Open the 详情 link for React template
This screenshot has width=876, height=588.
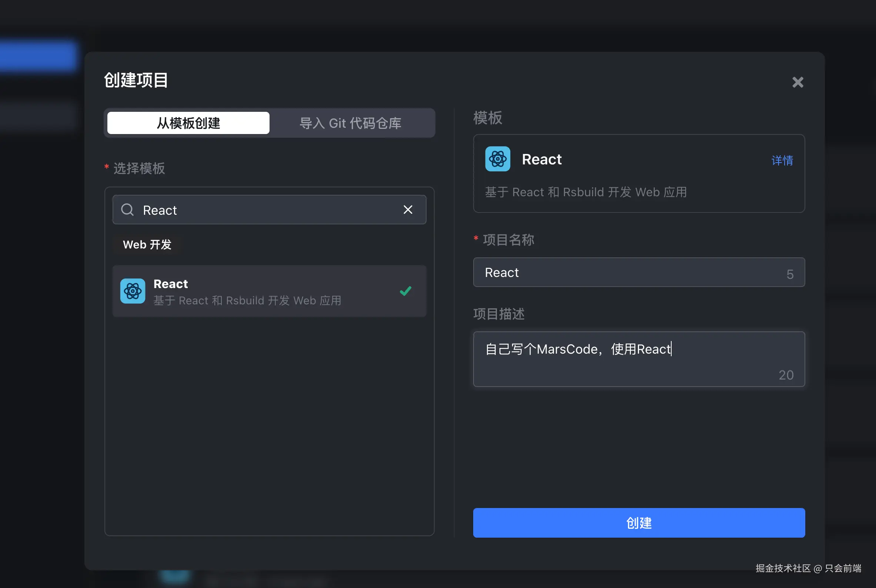point(782,160)
